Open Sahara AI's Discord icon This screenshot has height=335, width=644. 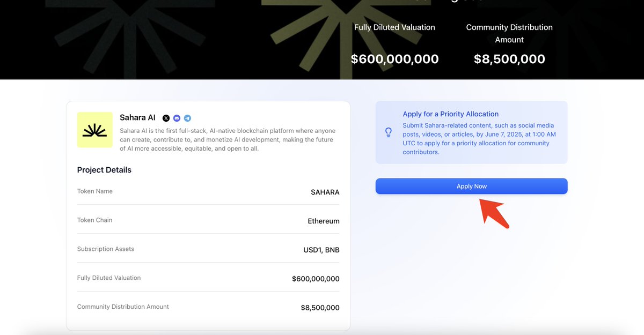[x=177, y=118]
